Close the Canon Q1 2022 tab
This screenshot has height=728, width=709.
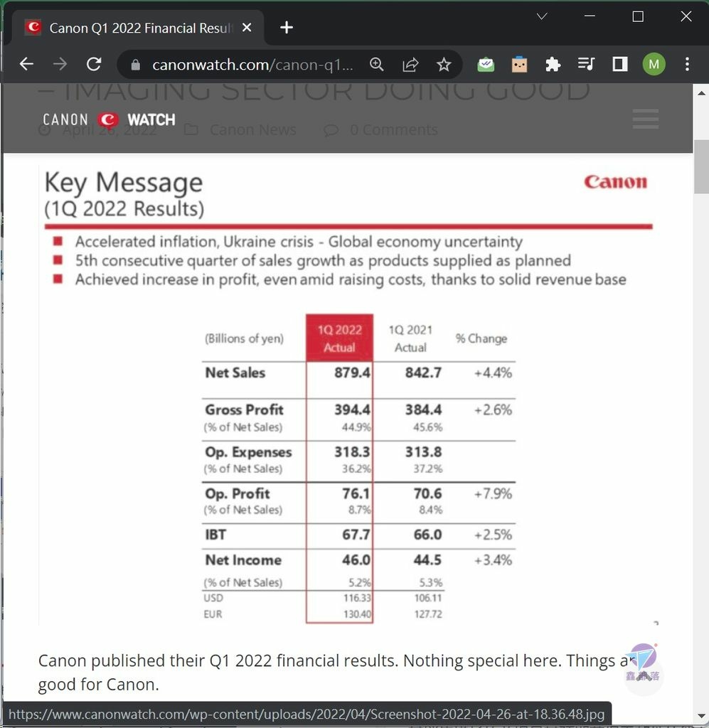[247, 28]
